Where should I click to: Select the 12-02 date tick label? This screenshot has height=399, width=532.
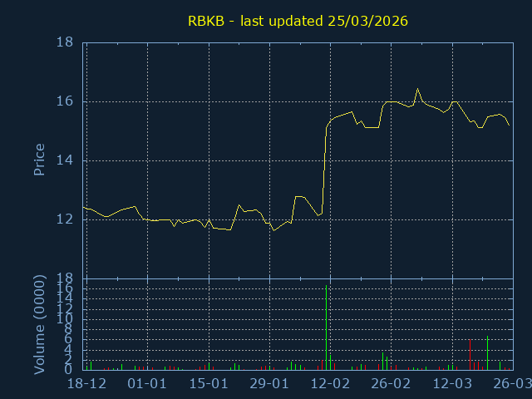[x=330, y=384]
